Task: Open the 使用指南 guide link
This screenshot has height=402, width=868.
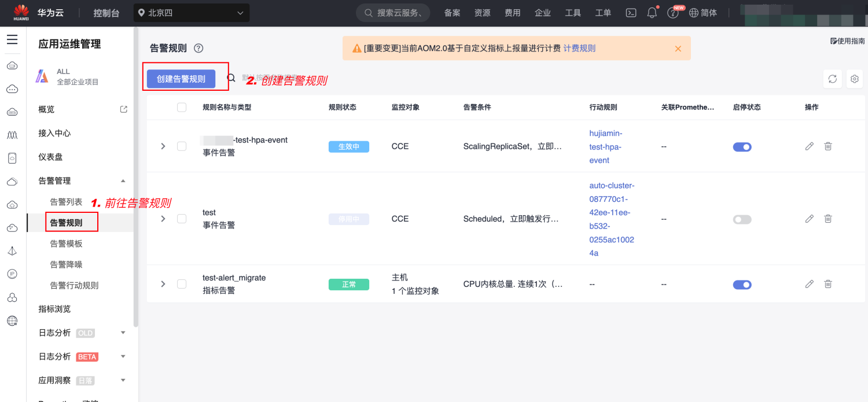Action: coord(848,41)
